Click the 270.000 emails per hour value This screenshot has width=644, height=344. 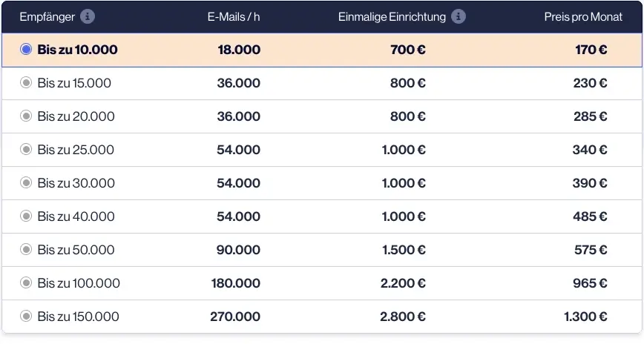point(235,317)
